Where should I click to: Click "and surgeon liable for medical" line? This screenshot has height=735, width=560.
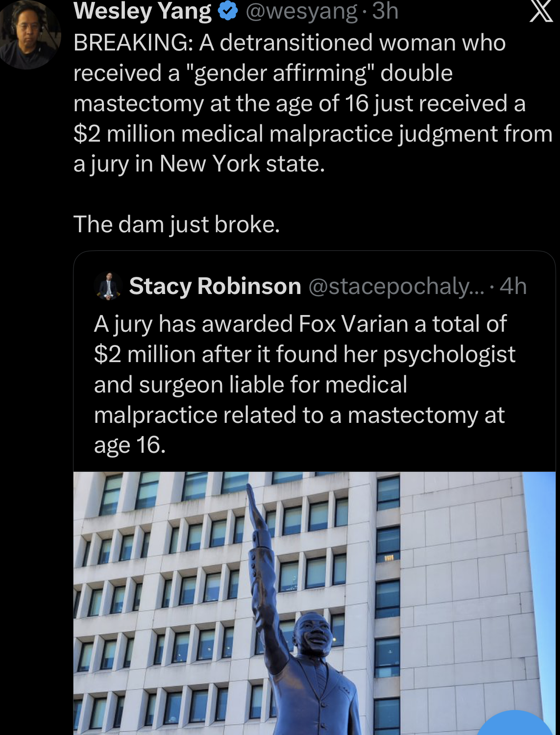[x=250, y=385]
